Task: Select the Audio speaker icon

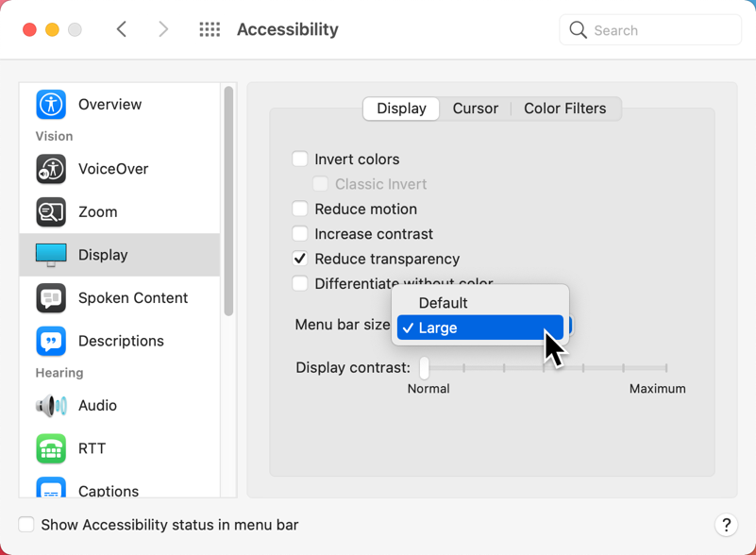Action: click(x=51, y=406)
